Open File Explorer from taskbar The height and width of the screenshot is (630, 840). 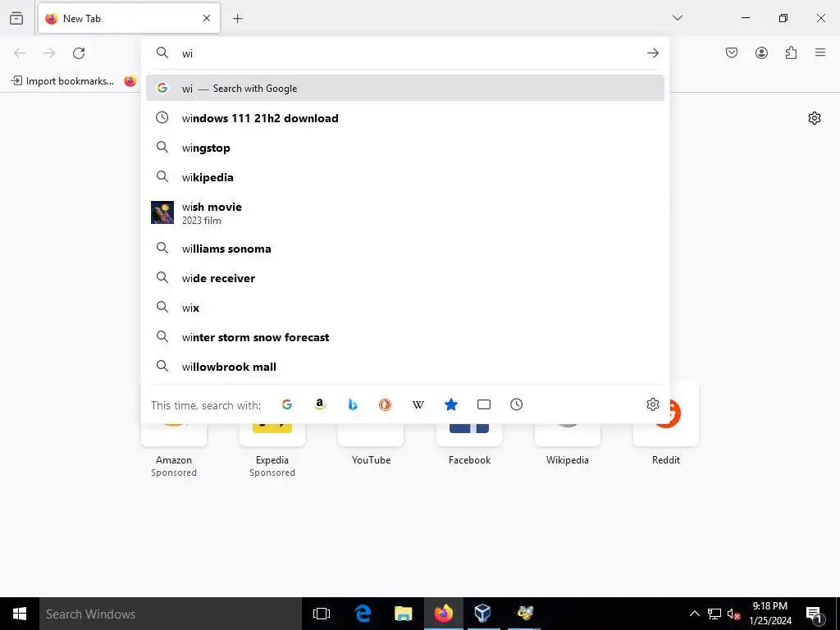(404, 614)
